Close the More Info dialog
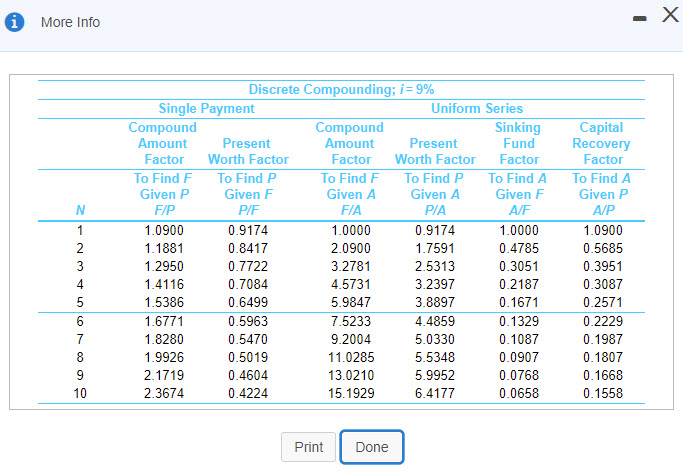Viewport: 683px width, 471px height. (x=670, y=14)
